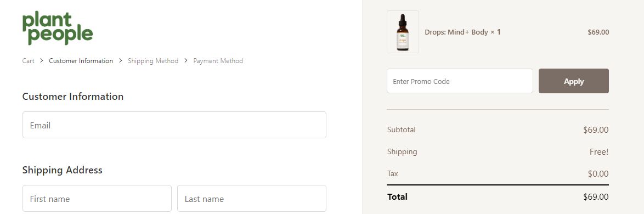
Task: Click chevron arrow right after Cart
Action: click(x=42, y=61)
